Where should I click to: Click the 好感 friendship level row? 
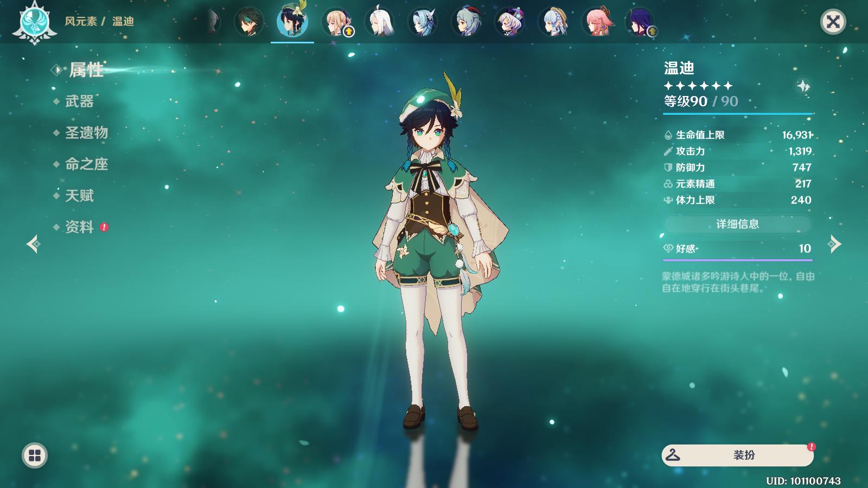(738, 248)
